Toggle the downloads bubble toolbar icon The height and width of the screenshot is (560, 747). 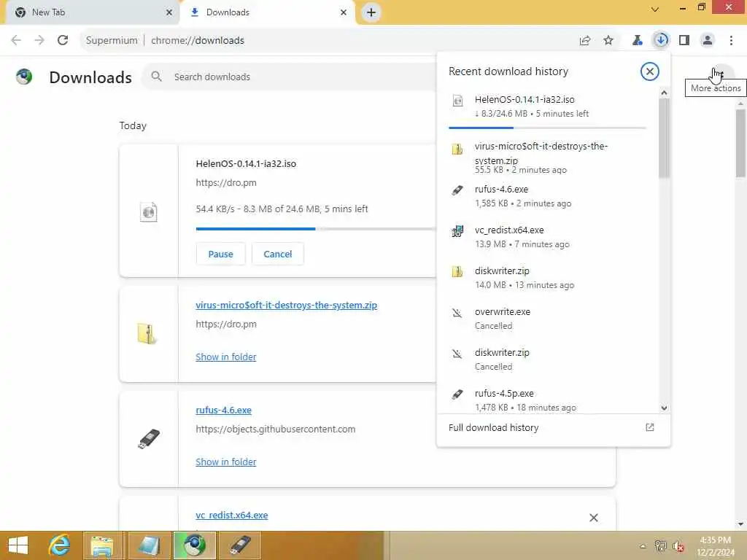[x=661, y=40]
